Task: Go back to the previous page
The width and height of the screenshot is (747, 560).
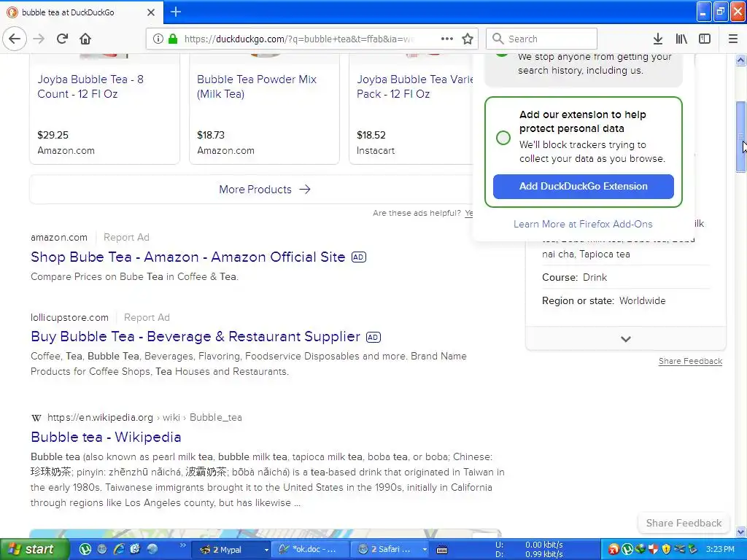Action: [15, 39]
